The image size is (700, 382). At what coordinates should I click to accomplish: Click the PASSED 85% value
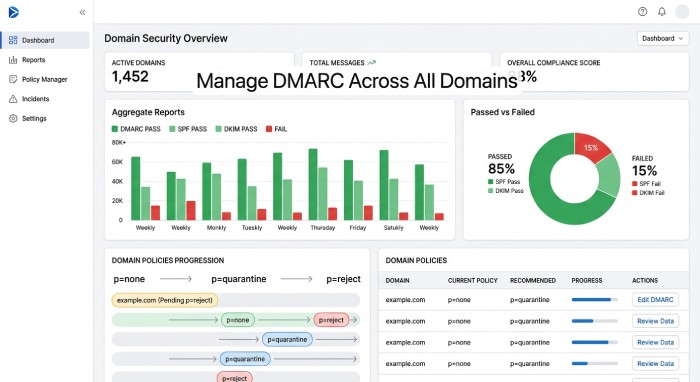[501, 169]
